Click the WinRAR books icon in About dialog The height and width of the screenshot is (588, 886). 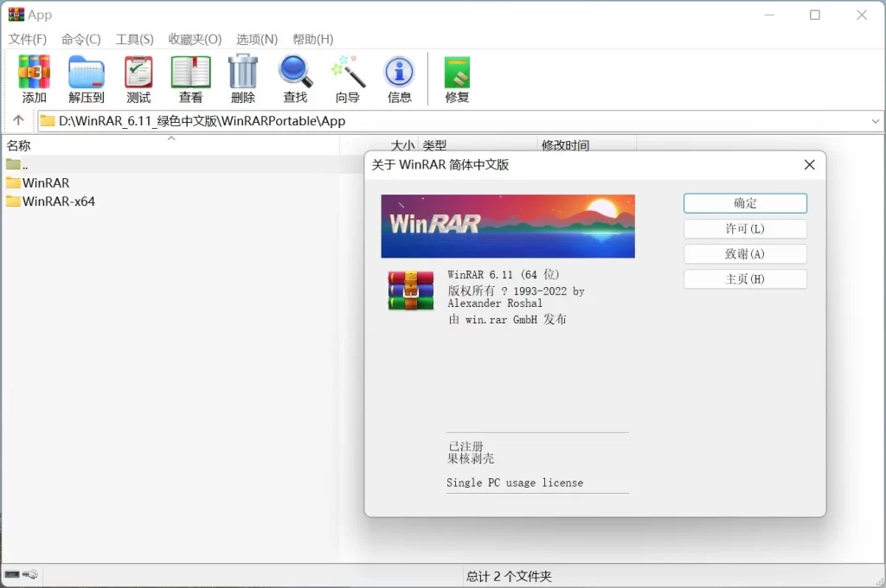pos(411,291)
